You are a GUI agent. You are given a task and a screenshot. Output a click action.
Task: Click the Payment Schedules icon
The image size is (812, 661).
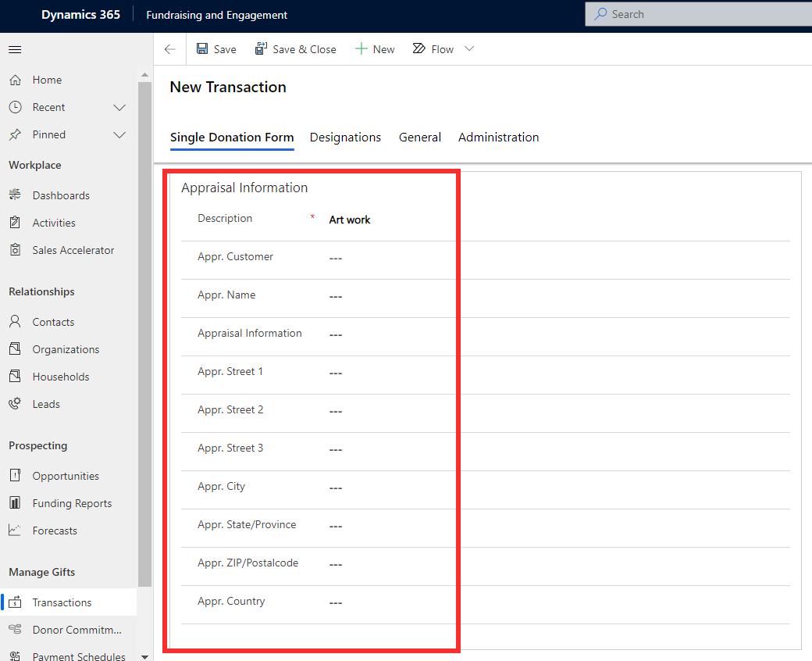click(16, 656)
